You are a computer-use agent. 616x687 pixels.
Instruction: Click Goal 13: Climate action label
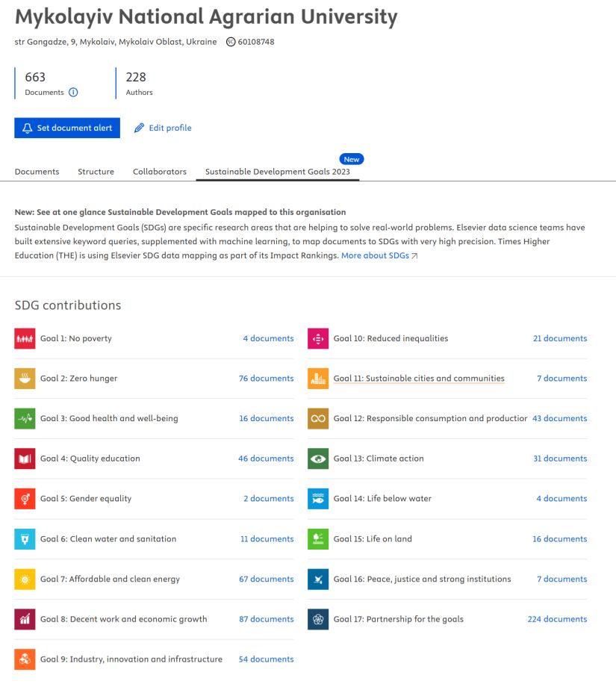(x=379, y=458)
